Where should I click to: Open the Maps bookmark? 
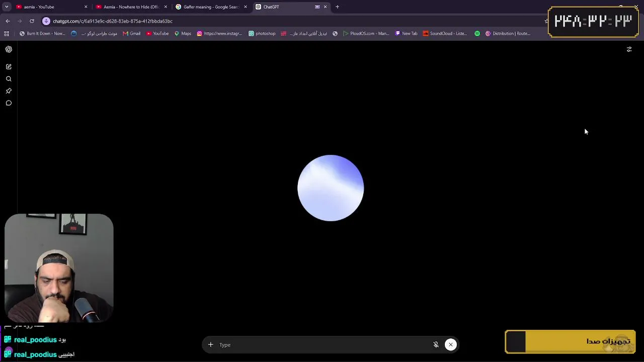coord(183,34)
